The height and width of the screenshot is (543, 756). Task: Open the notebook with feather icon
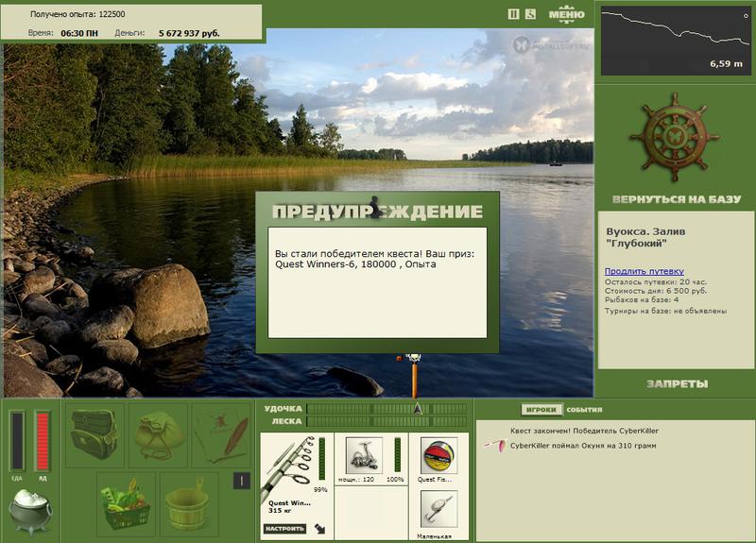tap(221, 435)
